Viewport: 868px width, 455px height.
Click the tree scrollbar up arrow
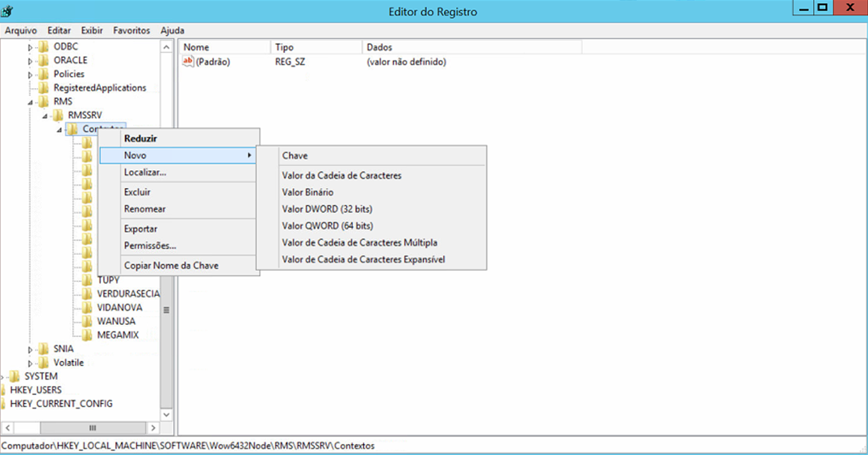pyautogui.click(x=167, y=48)
